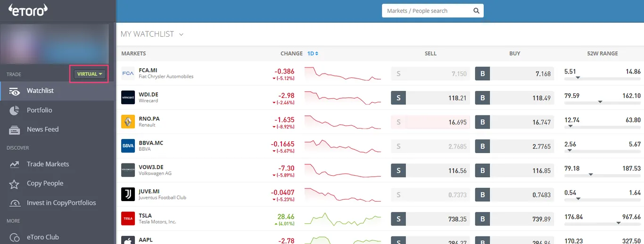Viewport: 644px width, 244px height.
Task: Click the WDI.DE sell price 118.21
Action: click(457, 98)
